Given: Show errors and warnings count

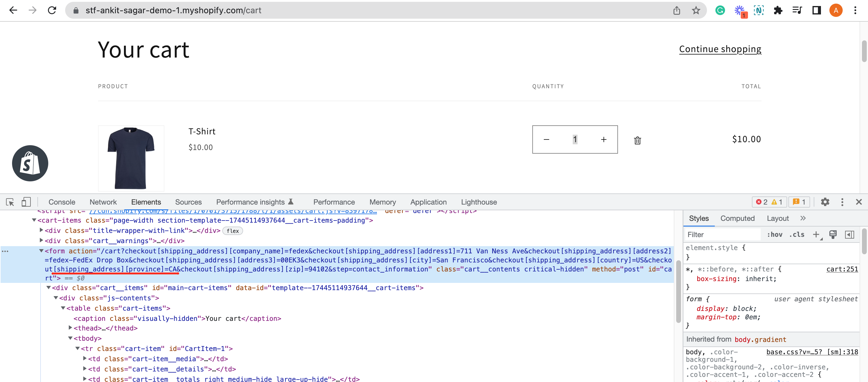Looking at the screenshot, I should 769,202.
